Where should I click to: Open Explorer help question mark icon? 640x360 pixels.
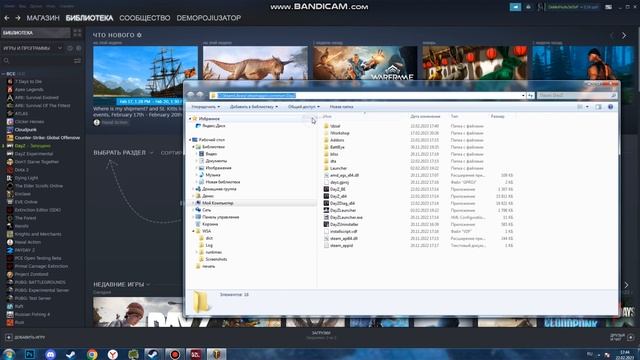pos(610,107)
